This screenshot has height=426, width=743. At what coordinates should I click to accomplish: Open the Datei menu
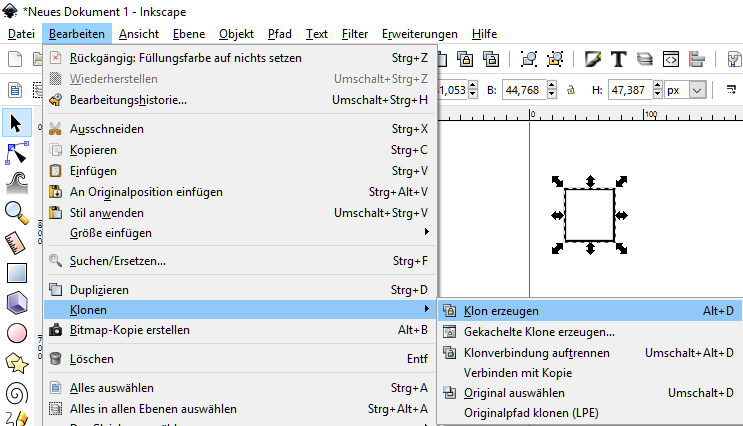coord(21,34)
